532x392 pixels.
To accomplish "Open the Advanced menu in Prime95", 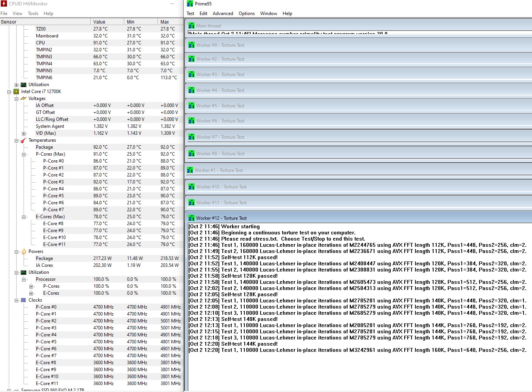I will point(223,14).
